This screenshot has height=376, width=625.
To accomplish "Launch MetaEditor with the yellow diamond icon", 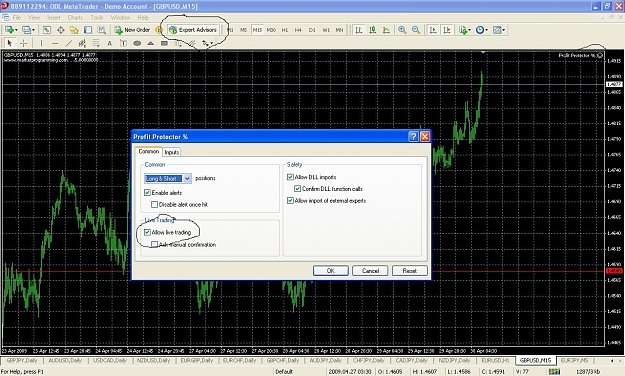I will 159,30.
